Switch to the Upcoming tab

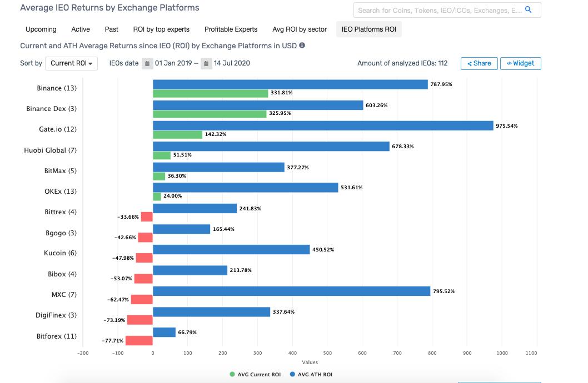pyautogui.click(x=41, y=29)
